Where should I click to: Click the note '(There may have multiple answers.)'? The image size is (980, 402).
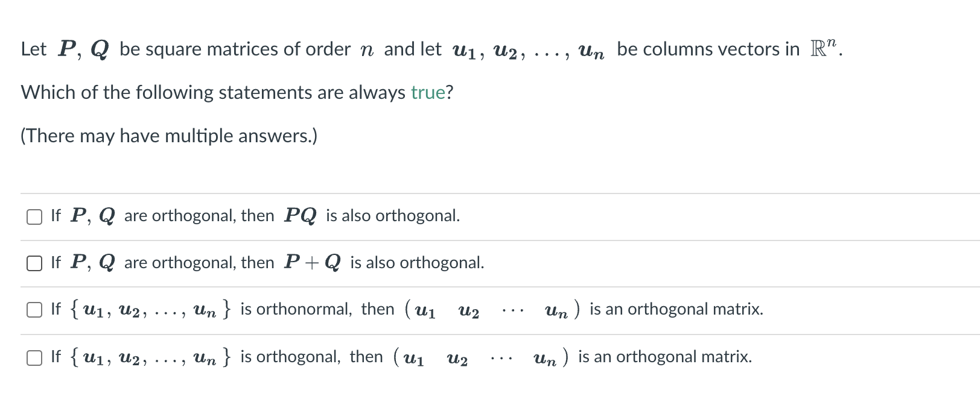tap(169, 135)
